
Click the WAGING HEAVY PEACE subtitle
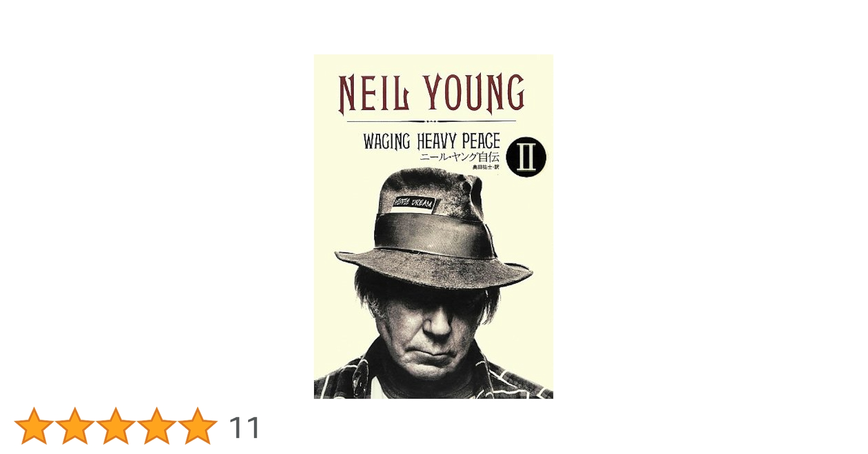[431, 141]
